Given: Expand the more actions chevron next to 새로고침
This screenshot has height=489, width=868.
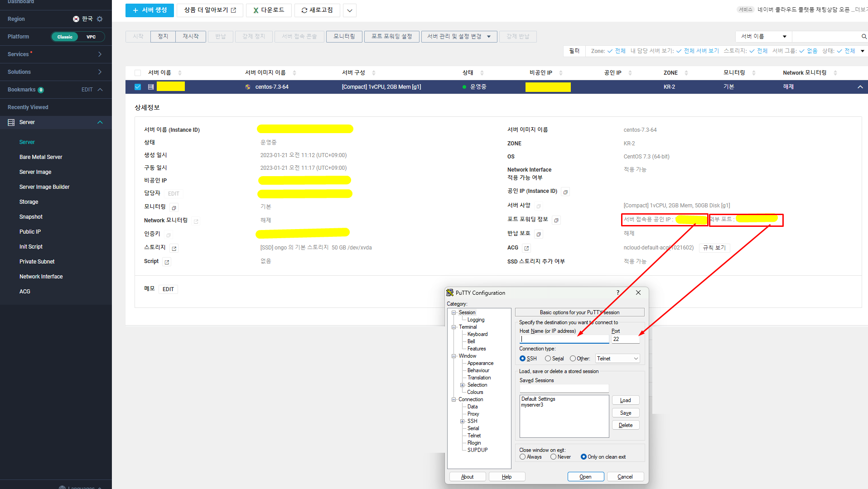Looking at the screenshot, I should click(x=350, y=10).
